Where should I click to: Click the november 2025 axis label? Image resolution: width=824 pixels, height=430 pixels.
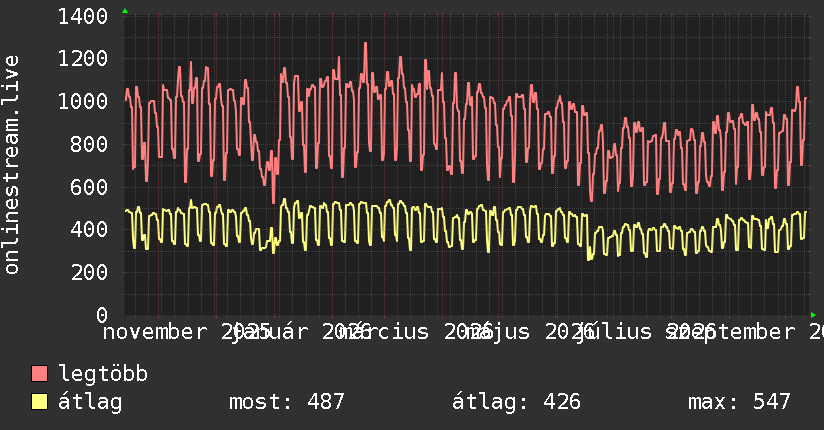click(x=187, y=332)
